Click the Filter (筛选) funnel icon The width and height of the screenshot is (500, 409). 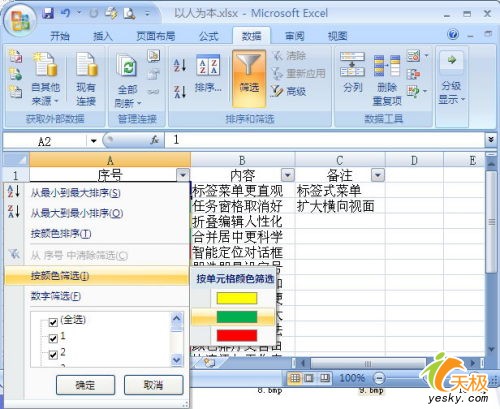(249, 65)
